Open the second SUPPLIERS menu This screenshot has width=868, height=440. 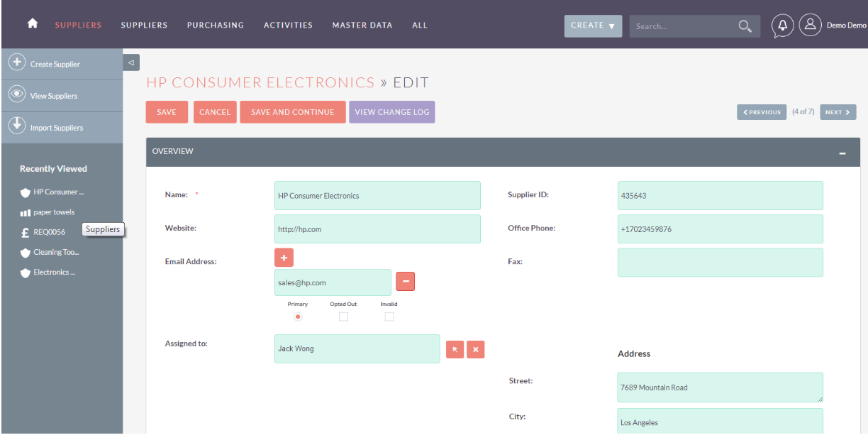click(144, 25)
